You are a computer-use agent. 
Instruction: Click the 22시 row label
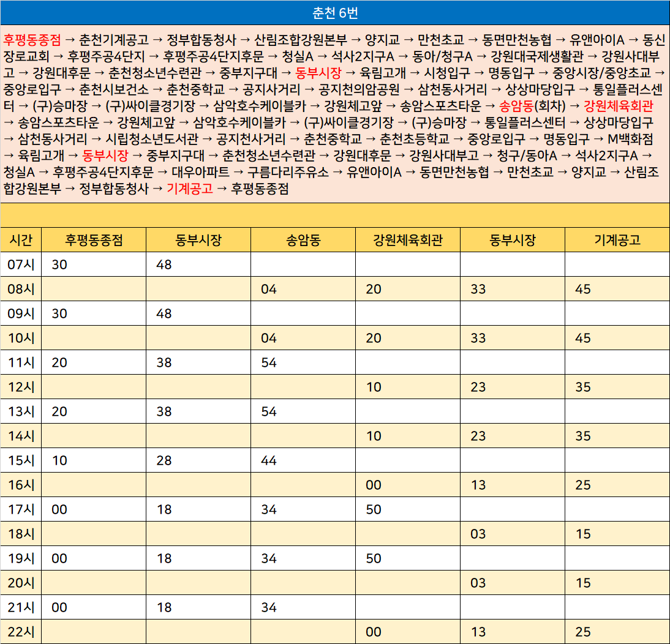[x=21, y=632]
